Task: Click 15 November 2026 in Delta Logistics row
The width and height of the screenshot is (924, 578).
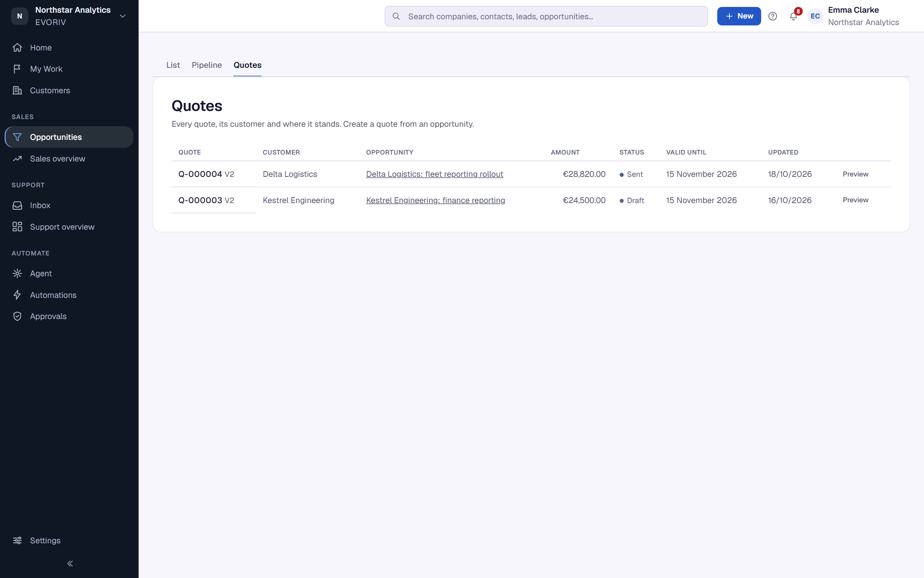Action: click(701, 174)
